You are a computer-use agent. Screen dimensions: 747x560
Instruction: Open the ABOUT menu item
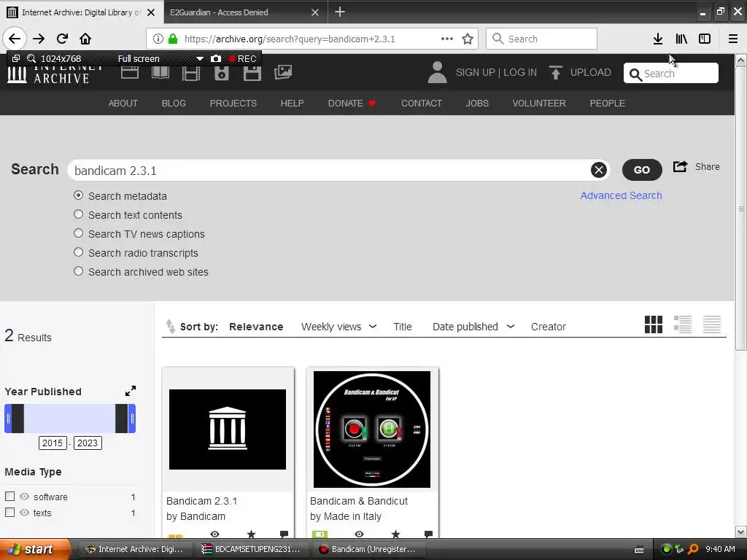tap(123, 104)
